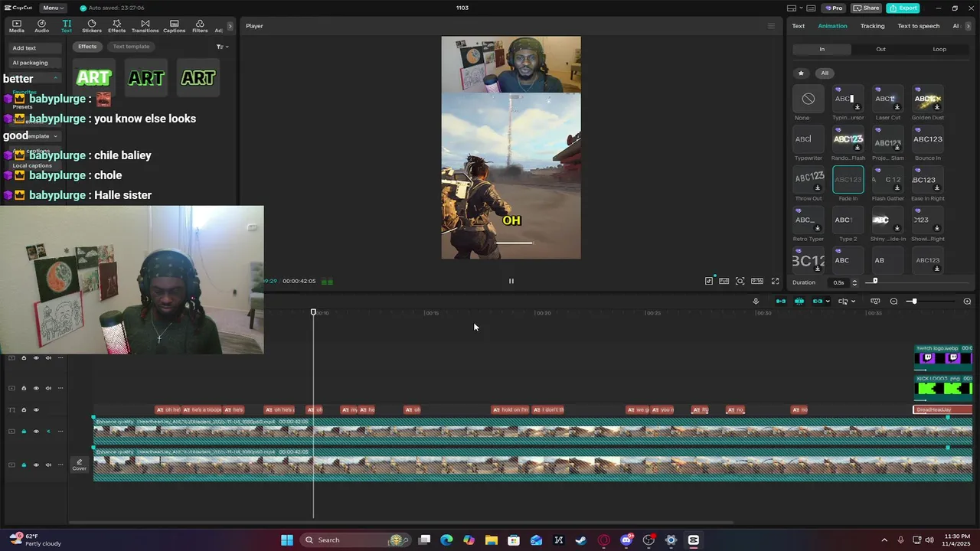This screenshot has height=551, width=980.
Task: Select the Loop animation tab
Action: coord(939,49)
